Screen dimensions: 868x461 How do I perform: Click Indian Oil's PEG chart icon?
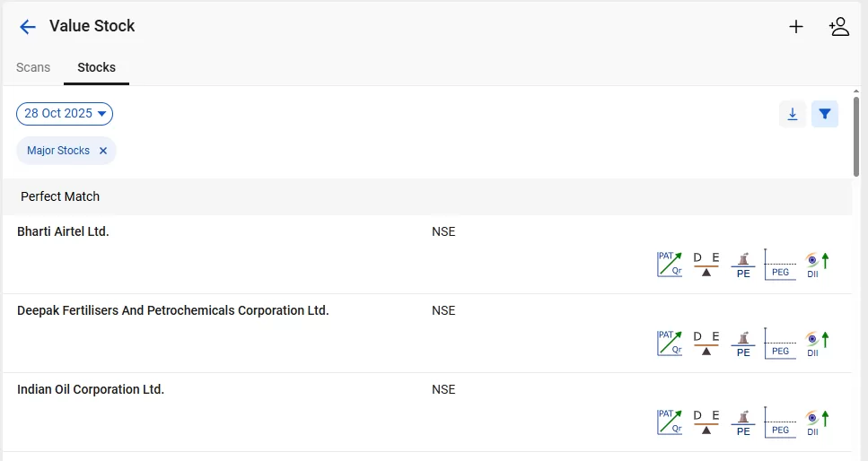[780, 422]
